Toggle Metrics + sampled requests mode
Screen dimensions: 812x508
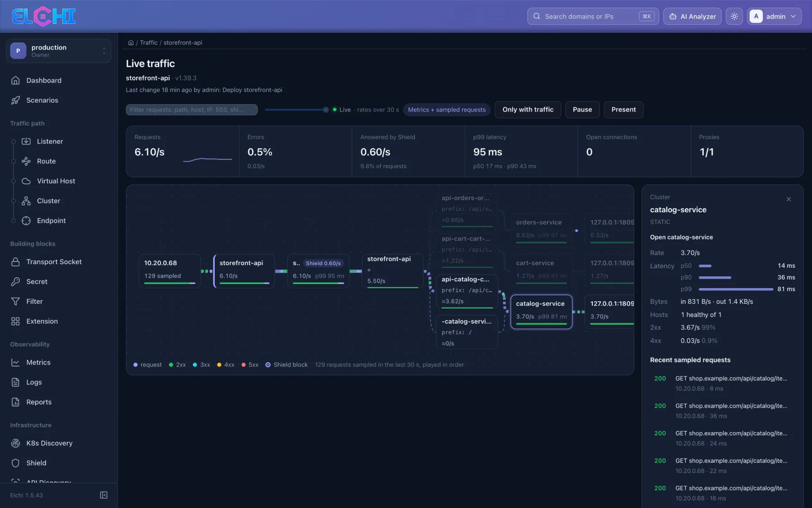click(447, 110)
